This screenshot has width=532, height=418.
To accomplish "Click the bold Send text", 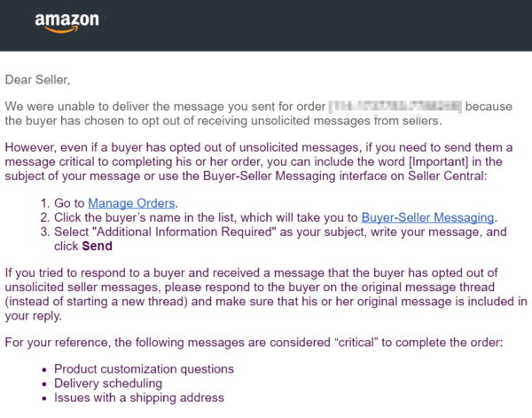I will point(97,246).
